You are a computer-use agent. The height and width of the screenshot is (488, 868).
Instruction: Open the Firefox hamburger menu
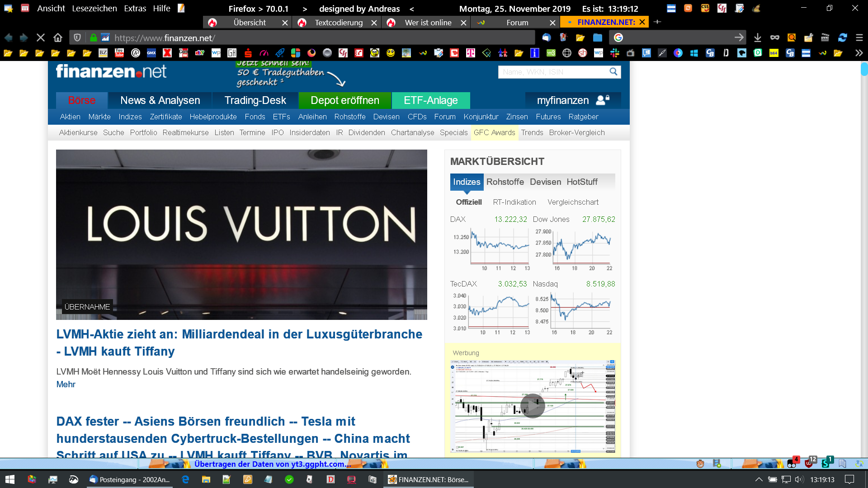[859, 38]
